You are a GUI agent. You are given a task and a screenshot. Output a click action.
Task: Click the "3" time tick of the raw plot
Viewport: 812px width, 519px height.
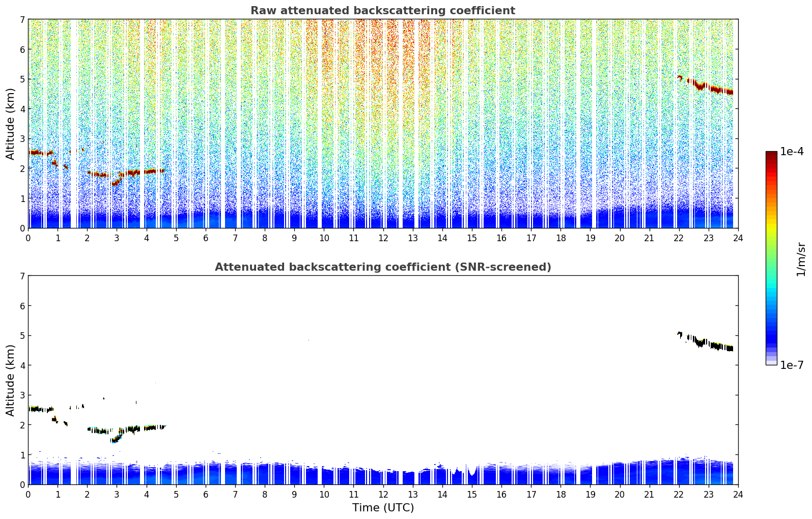coord(117,238)
